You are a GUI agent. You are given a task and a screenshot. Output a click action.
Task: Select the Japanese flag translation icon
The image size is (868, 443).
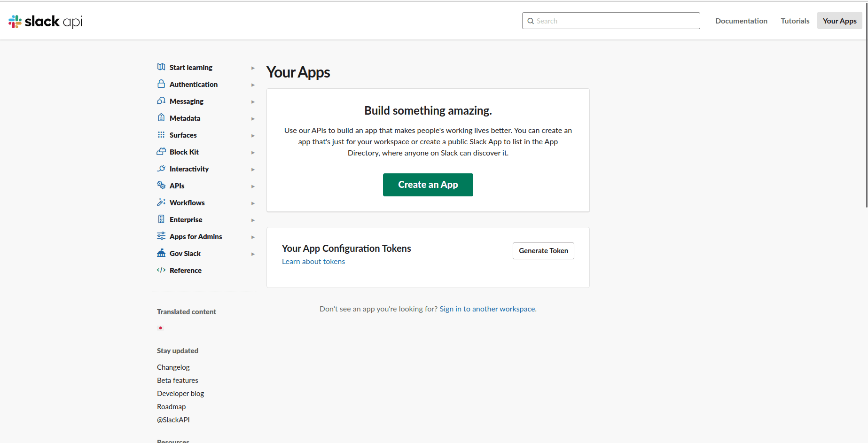coord(160,328)
